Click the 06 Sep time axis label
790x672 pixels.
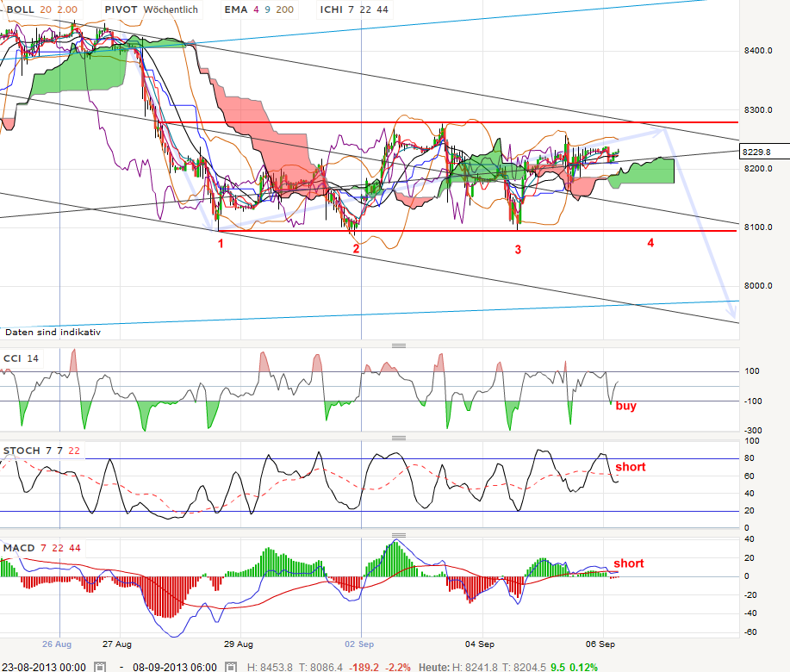coord(600,644)
